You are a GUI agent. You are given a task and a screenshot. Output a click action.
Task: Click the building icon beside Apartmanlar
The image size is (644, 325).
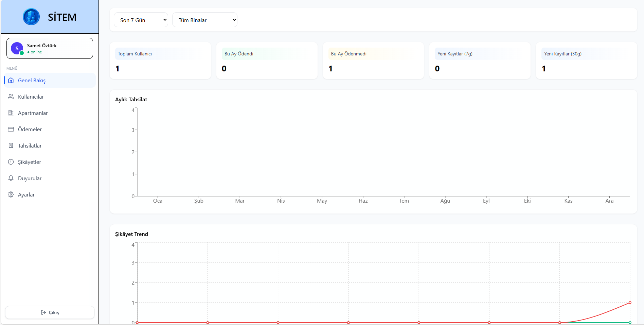[x=11, y=113]
